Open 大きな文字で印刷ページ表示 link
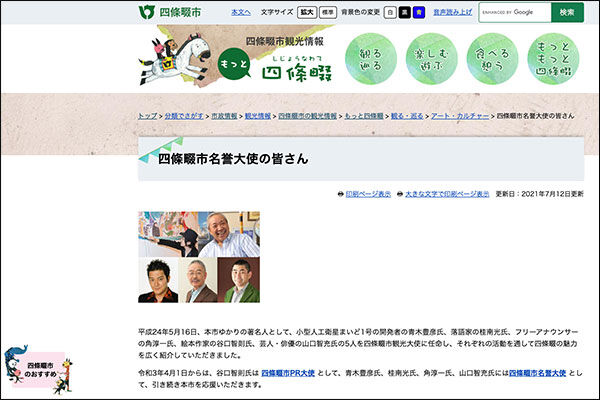Screen dimensions: 600x400 coord(447,194)
